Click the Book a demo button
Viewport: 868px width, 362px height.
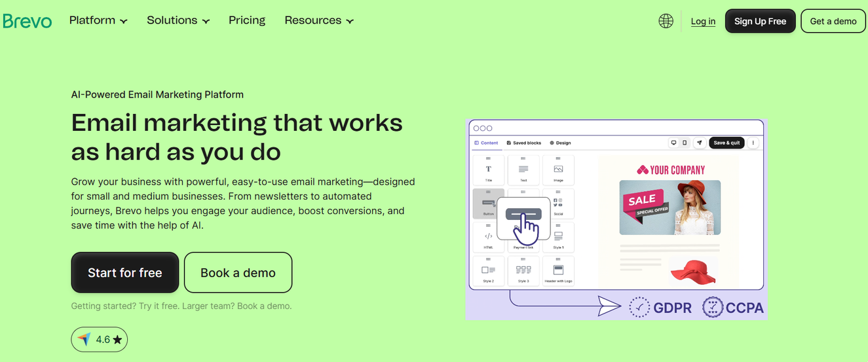point(238,272)
